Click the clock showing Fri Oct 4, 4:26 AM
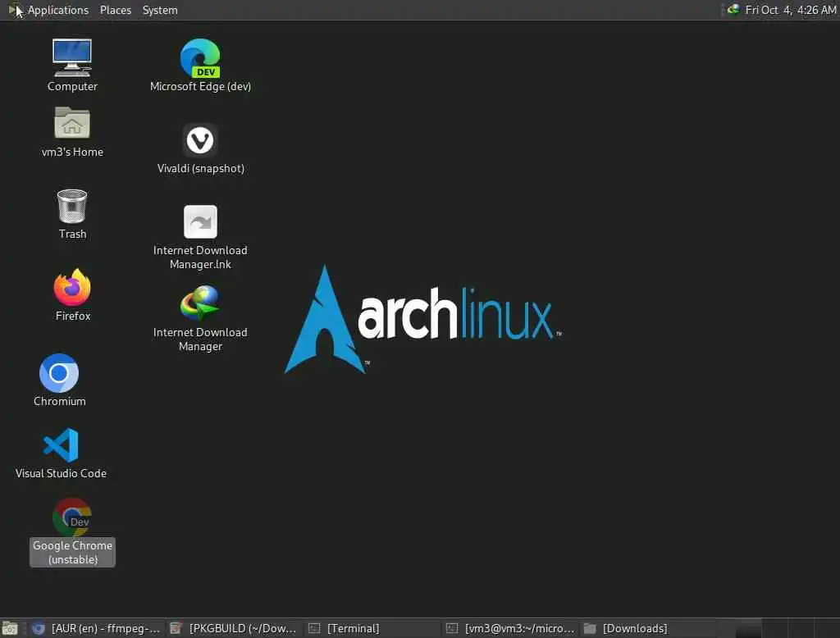 pos(790,10)
